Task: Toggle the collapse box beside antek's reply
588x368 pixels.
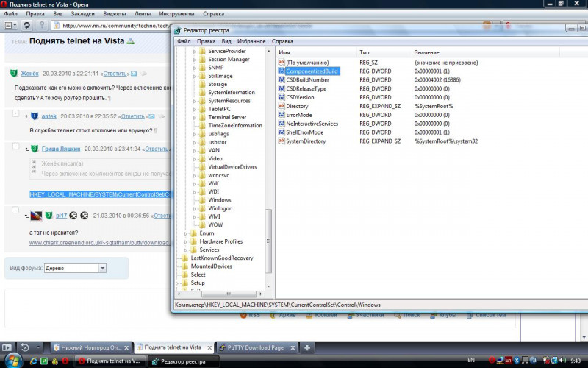Action: pyautogui.click(x=15, y=113)
